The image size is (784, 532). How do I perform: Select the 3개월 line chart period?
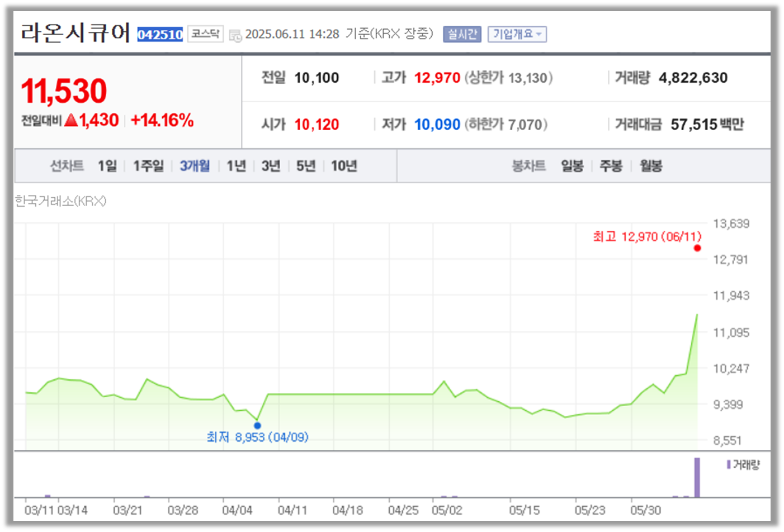tap(195, 166)
